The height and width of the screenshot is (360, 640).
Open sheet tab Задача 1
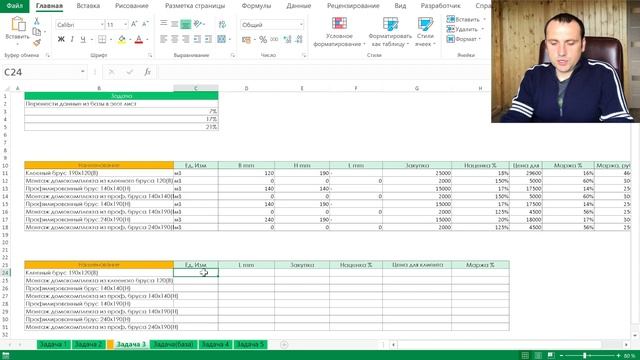point(53,344)
